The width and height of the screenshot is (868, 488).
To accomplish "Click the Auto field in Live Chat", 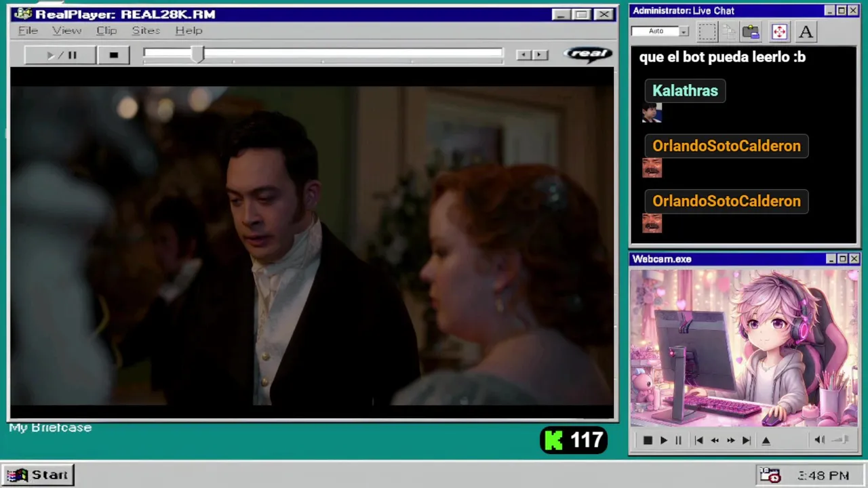I will [655, 31].
